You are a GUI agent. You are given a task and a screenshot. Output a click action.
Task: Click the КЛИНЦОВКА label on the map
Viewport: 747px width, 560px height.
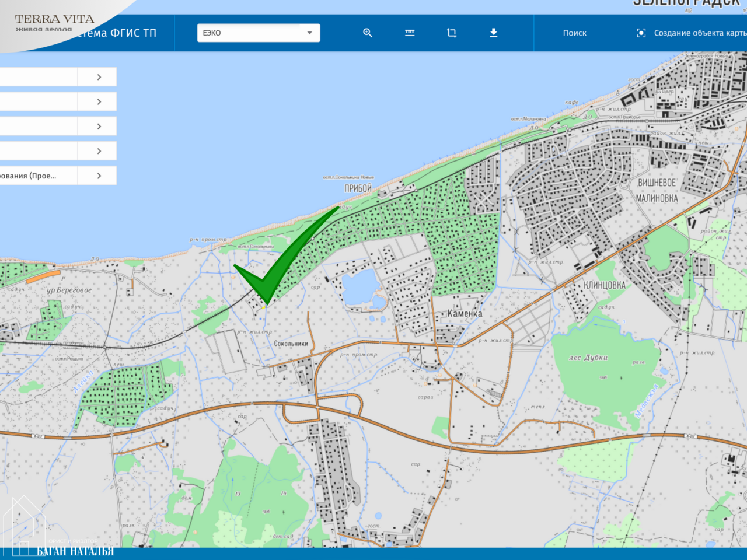(x=605, y=285)
